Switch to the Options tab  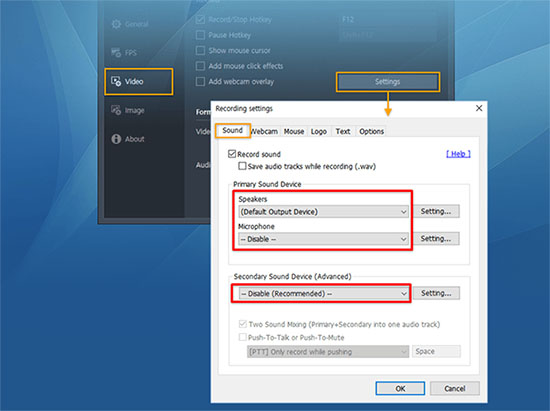click(x=371, y=132)
